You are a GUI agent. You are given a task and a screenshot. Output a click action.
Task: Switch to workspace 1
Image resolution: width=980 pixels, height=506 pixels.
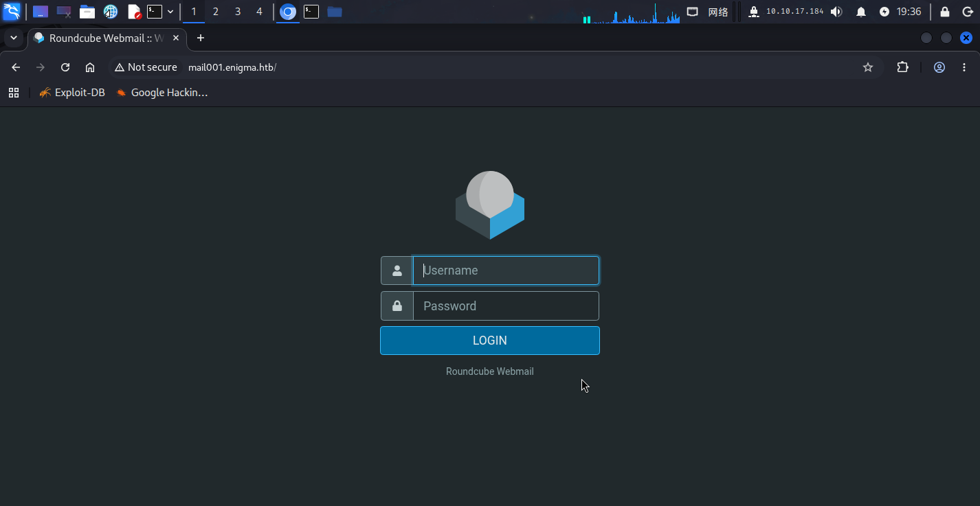[x=194, y=12]
